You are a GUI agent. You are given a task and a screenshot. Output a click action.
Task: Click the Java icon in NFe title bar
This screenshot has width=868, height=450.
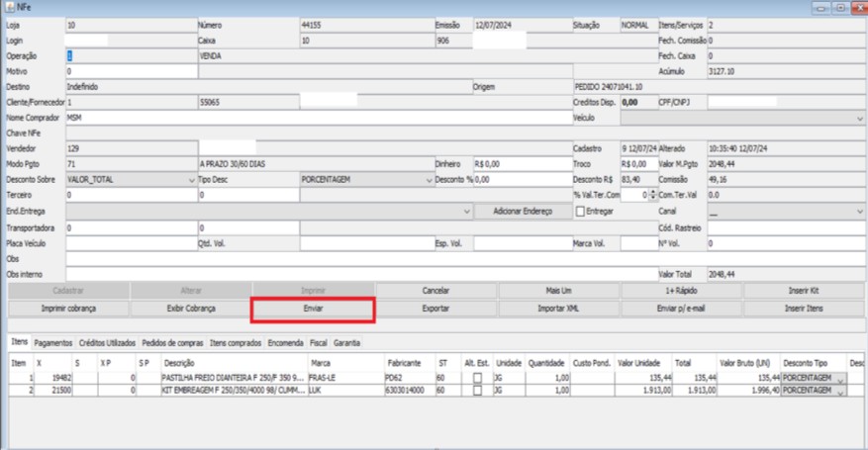(10, 8)
